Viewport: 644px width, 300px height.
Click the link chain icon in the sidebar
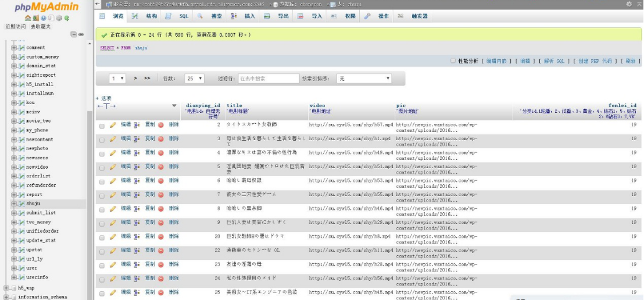tap(81, 34)
